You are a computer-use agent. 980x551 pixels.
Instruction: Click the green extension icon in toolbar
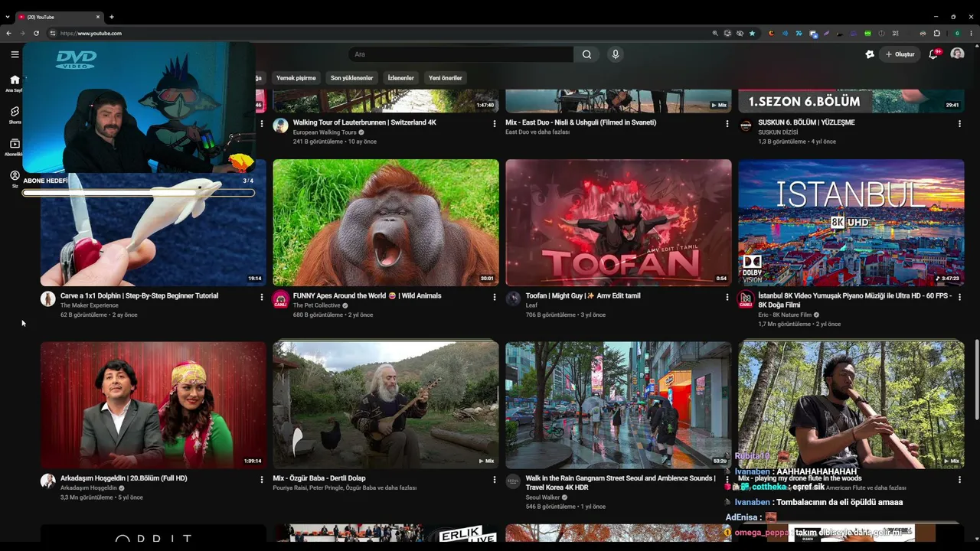pos(867,33)
